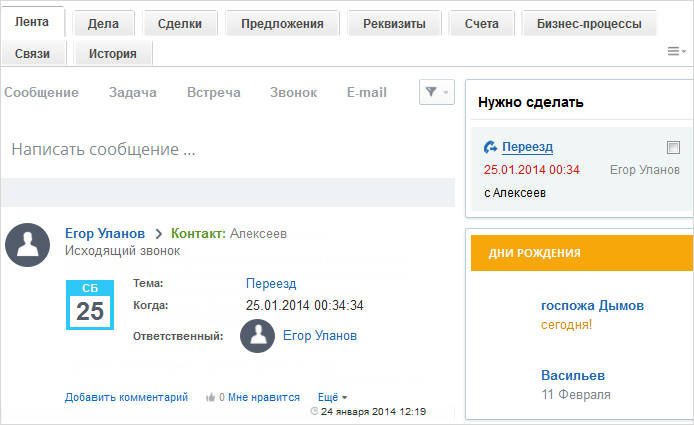Image resolution: width=694 pixels, height=425 pixels.
Task: Click the Добавить комментарий link
Action: click(126, 397)
